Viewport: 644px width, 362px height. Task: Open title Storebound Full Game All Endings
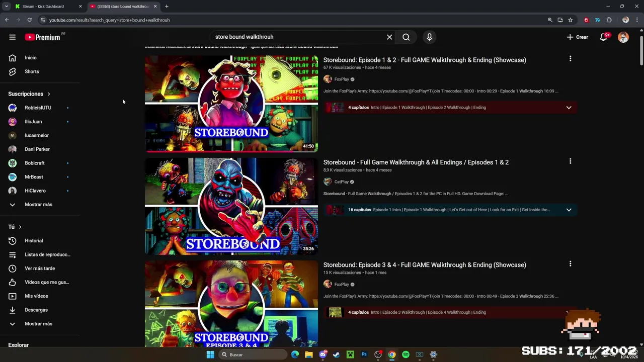pos(416,162)
